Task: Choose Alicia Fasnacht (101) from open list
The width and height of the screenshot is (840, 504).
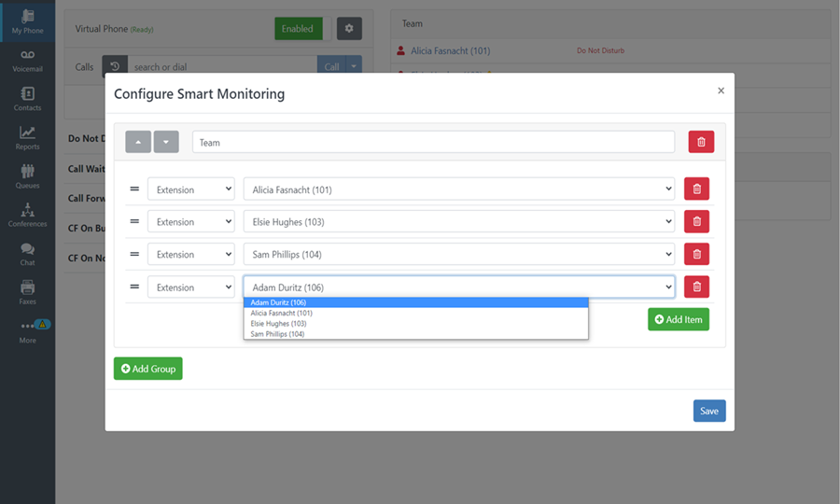Action: point(282,313)
